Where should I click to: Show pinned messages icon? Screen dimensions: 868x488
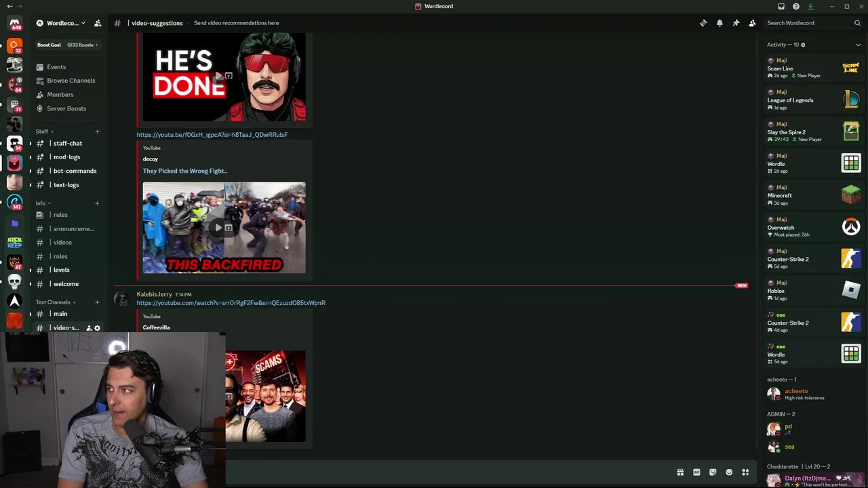coord(736,23)
